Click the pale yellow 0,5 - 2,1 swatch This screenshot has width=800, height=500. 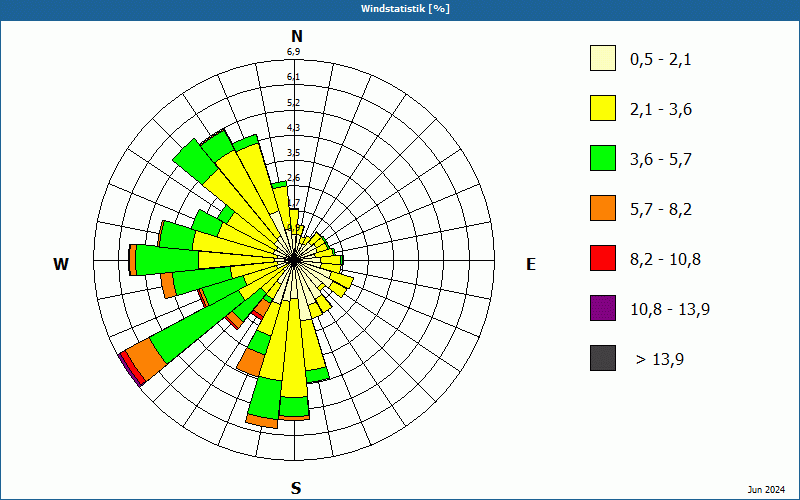603,58
